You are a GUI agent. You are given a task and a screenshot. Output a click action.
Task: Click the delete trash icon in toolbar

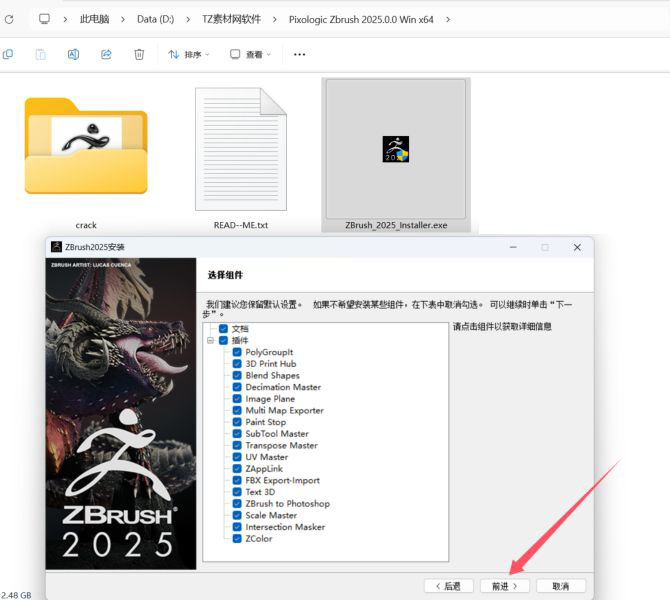coord(139,54)
